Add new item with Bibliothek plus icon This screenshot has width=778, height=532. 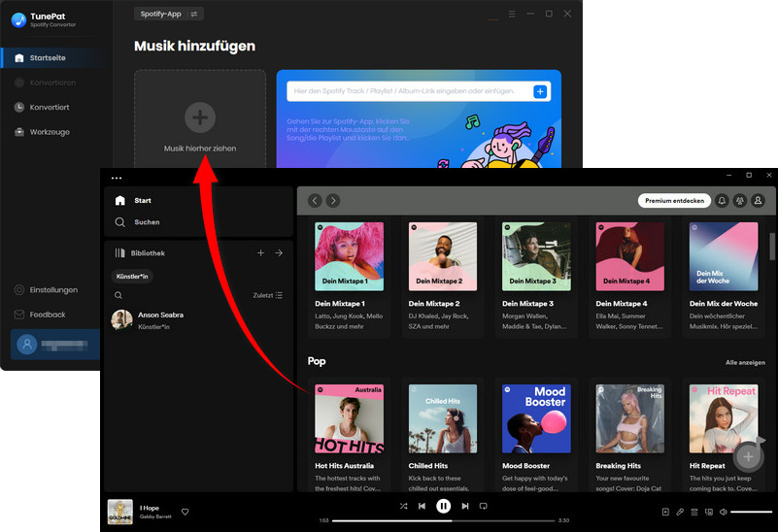coord(260,252)
